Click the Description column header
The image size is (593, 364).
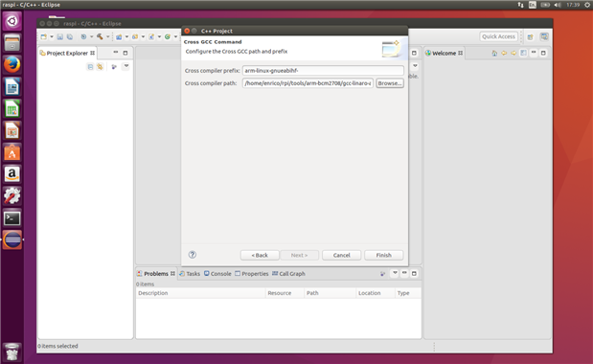200,293
